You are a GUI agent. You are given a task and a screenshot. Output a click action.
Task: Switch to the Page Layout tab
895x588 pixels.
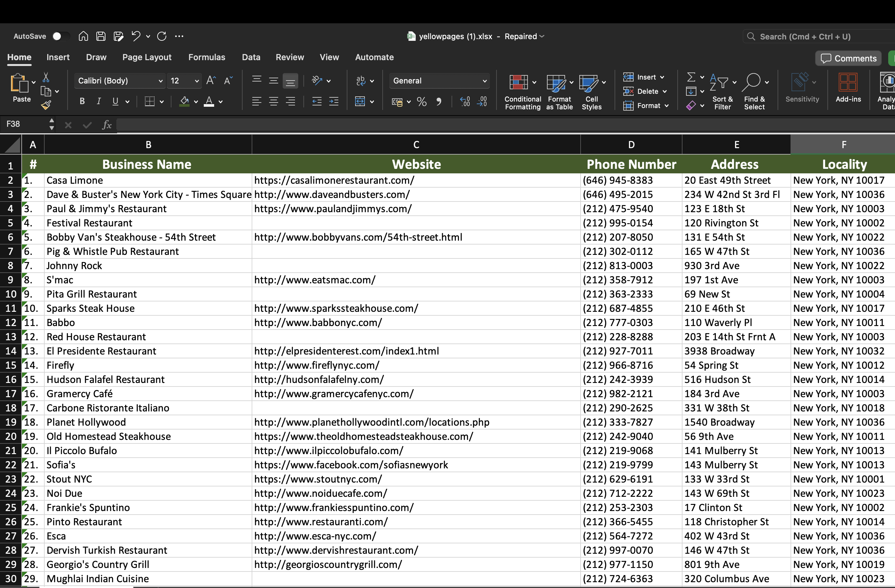coord(147,57)
